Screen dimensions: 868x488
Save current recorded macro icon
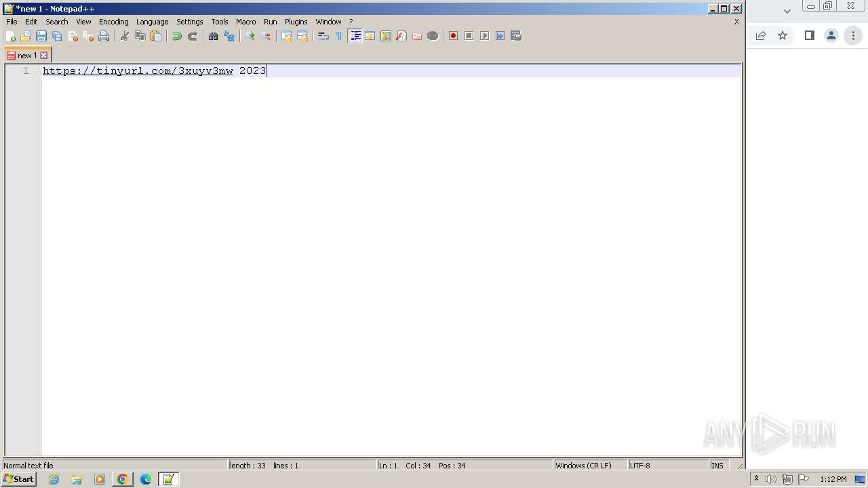click(516, 36)
